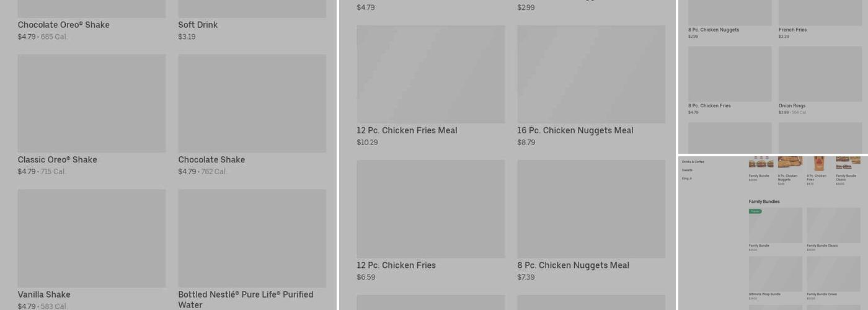Open the 12 Pc. Chicken Fries Meal image
The image size is (868, 310).
(430, 74)
